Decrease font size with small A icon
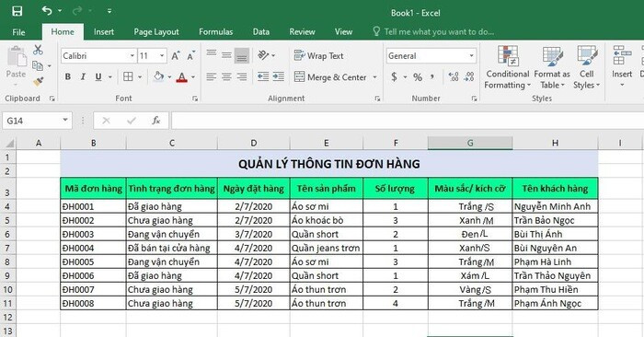The width and height of the screenshot is (644, 337). [191, 56]
